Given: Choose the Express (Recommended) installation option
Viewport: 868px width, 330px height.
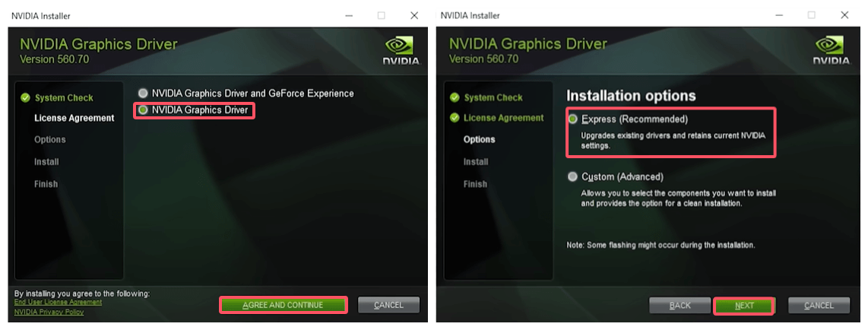Looking at the screenshot, I should click(573, 119).
